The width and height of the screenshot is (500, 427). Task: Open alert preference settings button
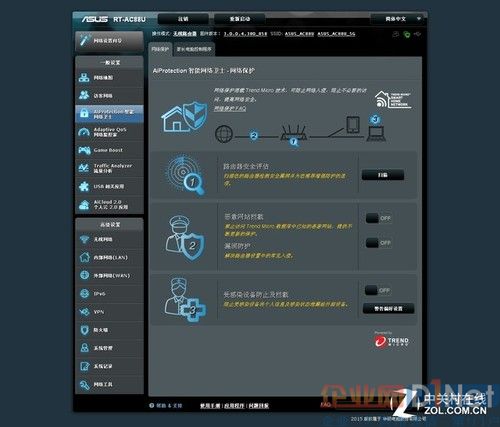pos(388,309)
